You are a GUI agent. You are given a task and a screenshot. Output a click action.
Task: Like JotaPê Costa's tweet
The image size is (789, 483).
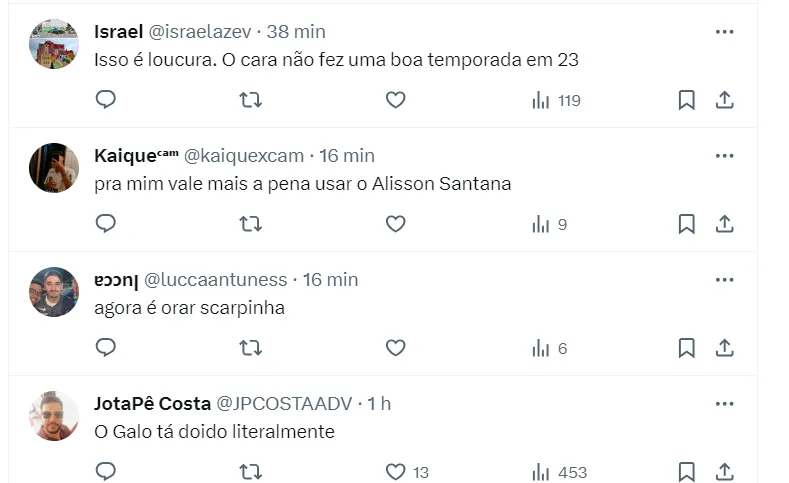tap(395, 472)
